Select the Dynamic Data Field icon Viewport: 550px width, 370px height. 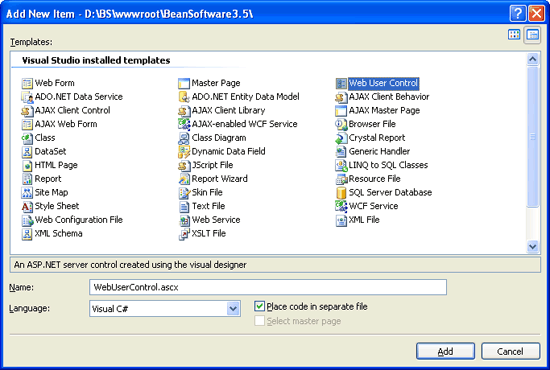184,152
